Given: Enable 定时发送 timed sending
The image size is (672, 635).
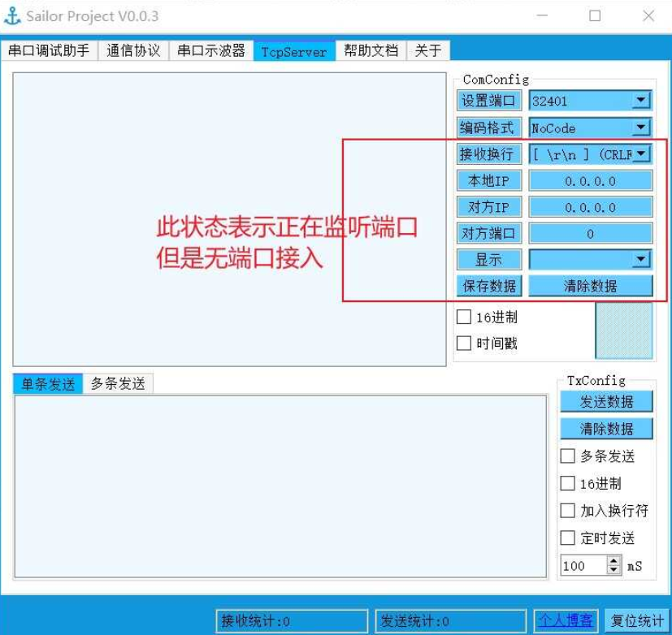Looking at the screenshot, I should [x=567, y=538].
